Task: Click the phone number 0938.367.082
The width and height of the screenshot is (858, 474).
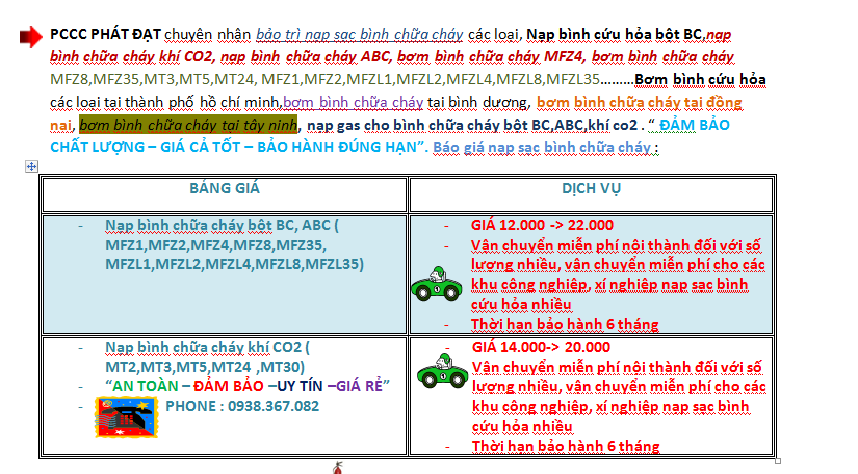Action: [242, 406]
